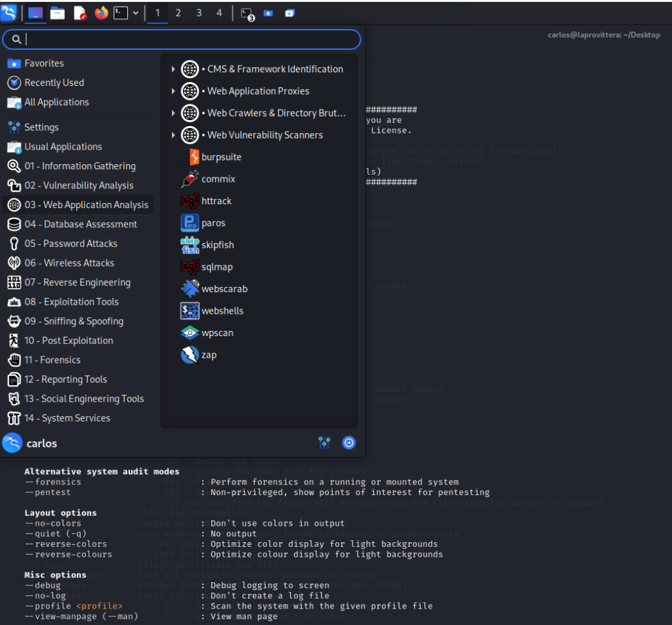Open the commix tool
The width and height of the screenshot is (672, 625).
point(218,179)
